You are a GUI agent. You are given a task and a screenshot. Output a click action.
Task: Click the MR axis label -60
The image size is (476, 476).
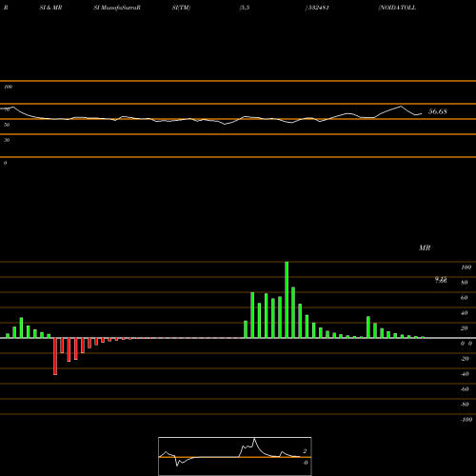point(465,389)
